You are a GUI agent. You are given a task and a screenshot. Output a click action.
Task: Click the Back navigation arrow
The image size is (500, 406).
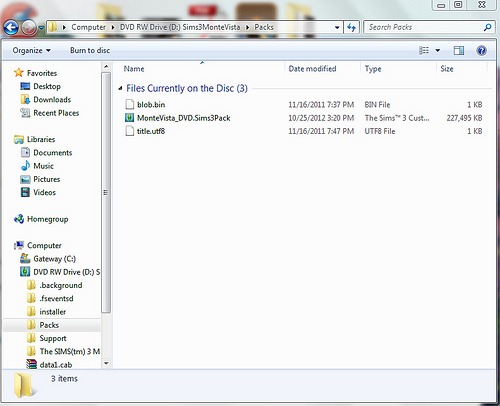pyautogui.click(x=11, y=28)
